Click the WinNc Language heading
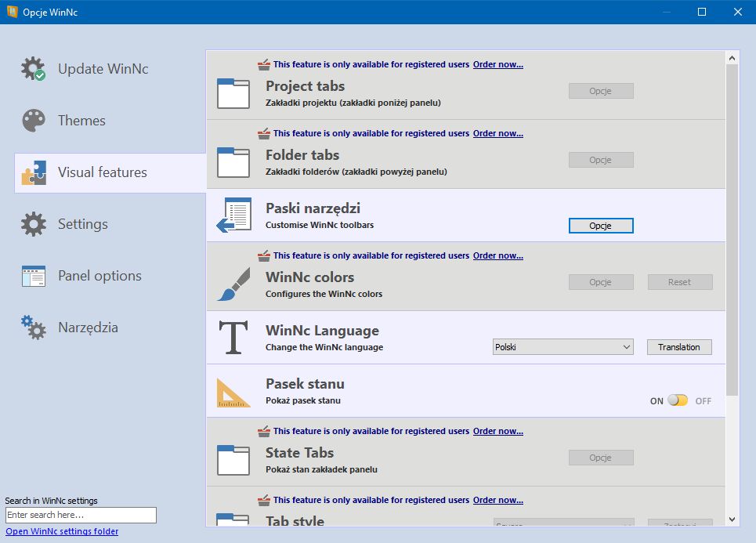756x543 pixels. click(322, 331)
